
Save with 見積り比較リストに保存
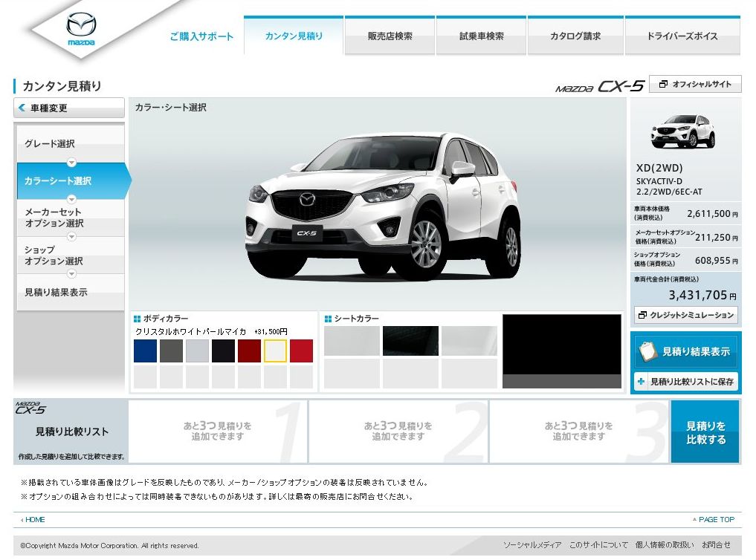[x=685, y=381]
